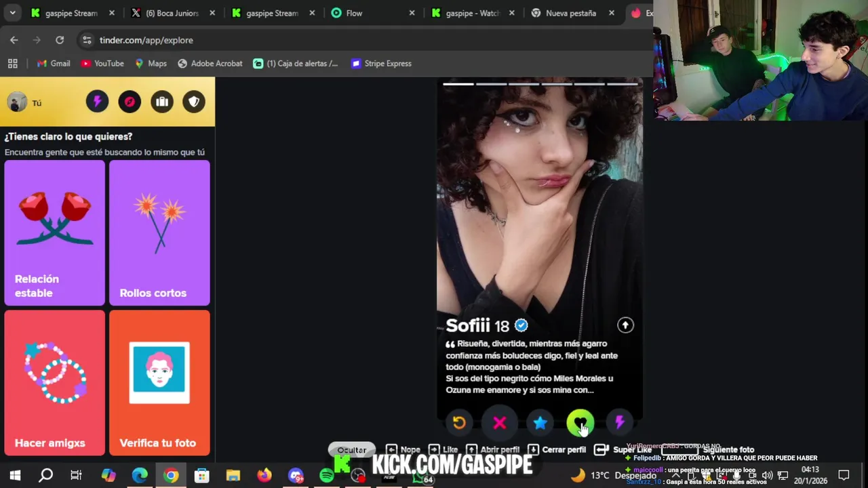Screen dimensions: 868x488
Task: Open the 13°C Despejado weather widget
Action: [614, 475]
